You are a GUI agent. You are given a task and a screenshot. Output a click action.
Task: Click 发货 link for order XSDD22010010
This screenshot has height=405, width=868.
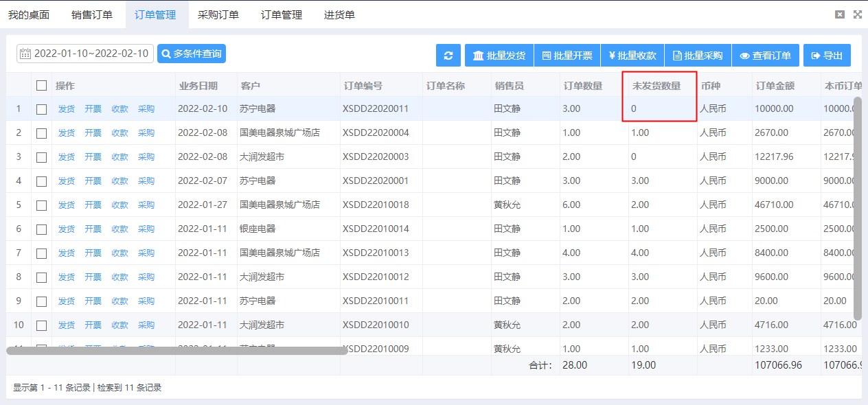click(x=67, y=325)
